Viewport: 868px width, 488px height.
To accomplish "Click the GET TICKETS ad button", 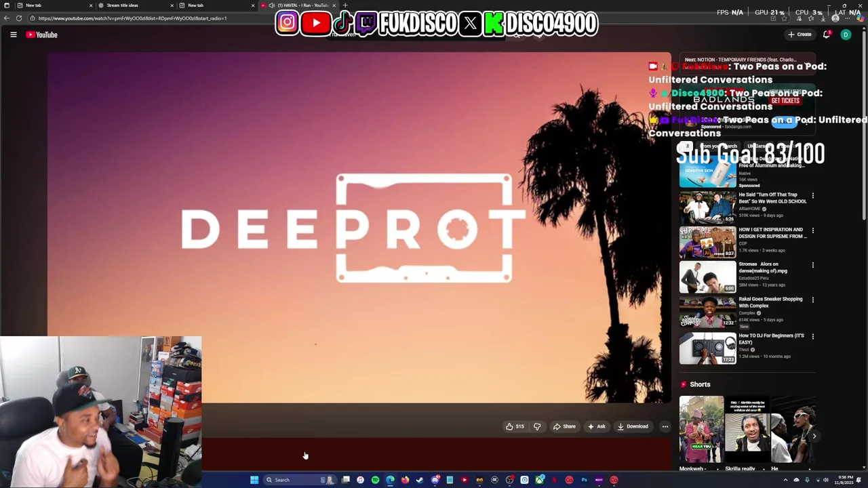I will (x=785, y=100).
